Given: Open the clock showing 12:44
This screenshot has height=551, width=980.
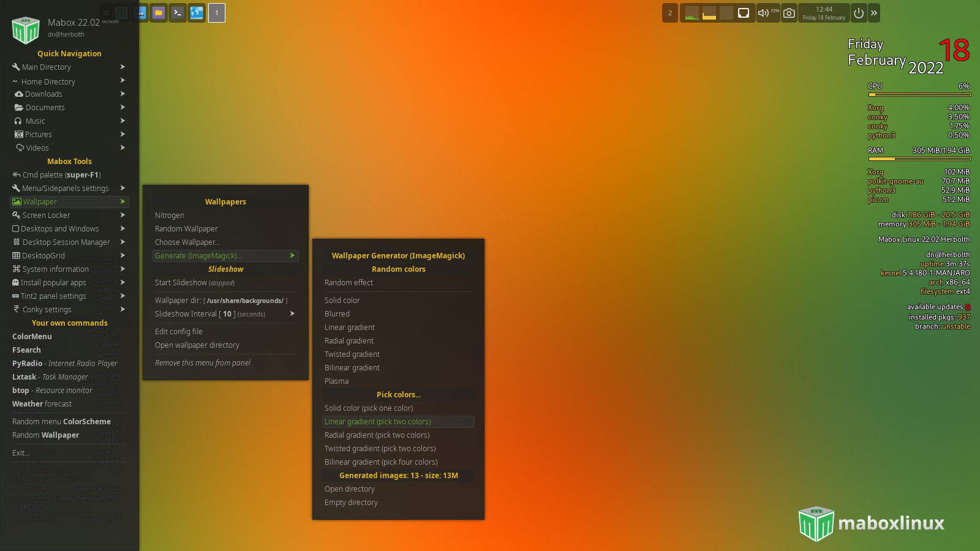Looking at the screenshot, I should click(x=824, y=13).
